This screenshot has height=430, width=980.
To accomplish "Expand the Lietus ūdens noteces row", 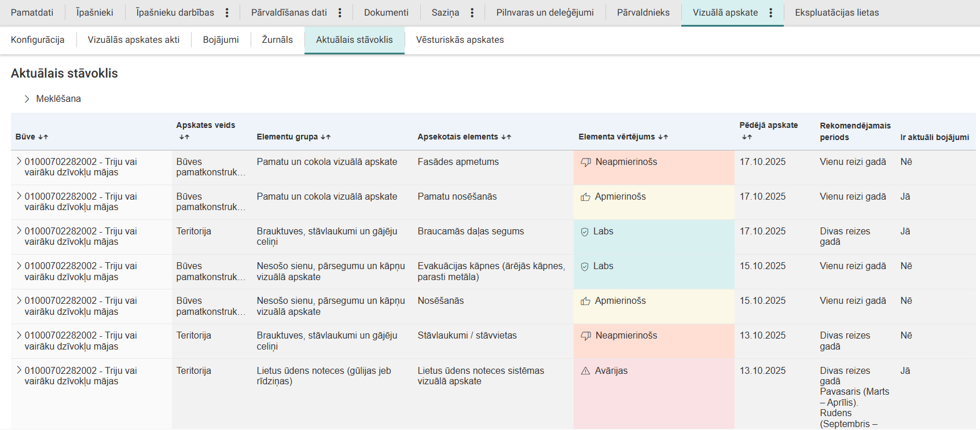I will coord(19,370).
